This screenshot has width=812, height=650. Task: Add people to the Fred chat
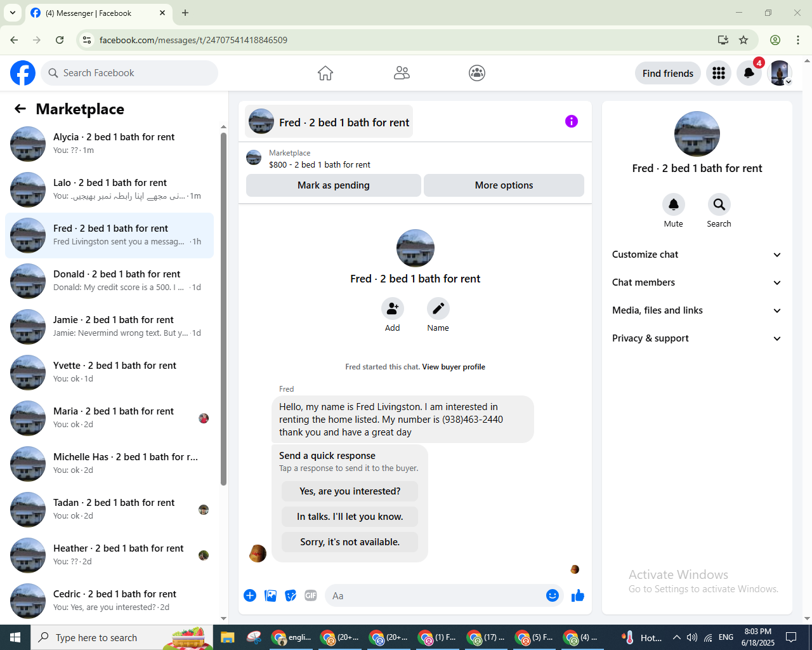click(393, 308)
